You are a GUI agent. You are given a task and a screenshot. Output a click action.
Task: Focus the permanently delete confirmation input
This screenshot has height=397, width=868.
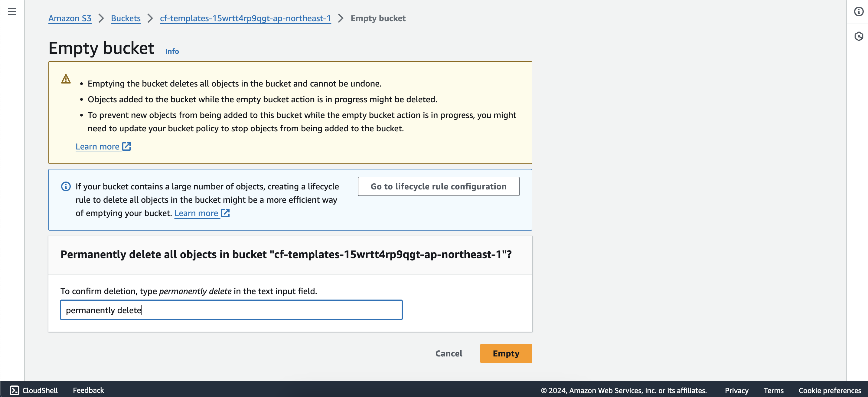[x=231, y=310]
